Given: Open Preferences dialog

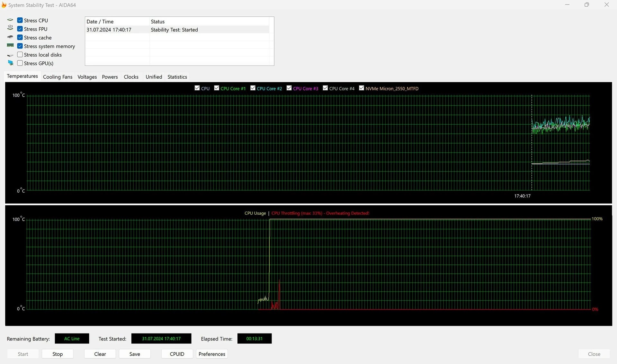Looking at the screenshot, I should (212, 354).
